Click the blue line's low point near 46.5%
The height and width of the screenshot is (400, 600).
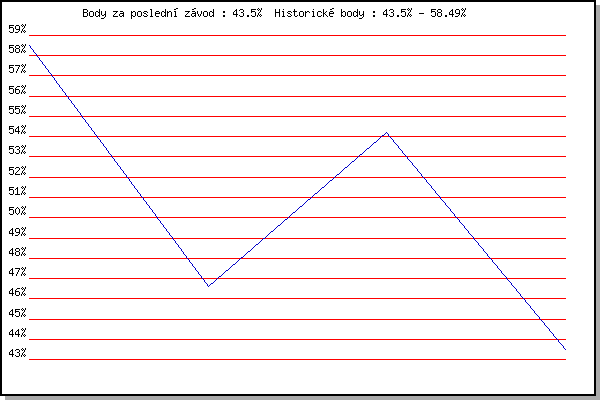point(208,286)
